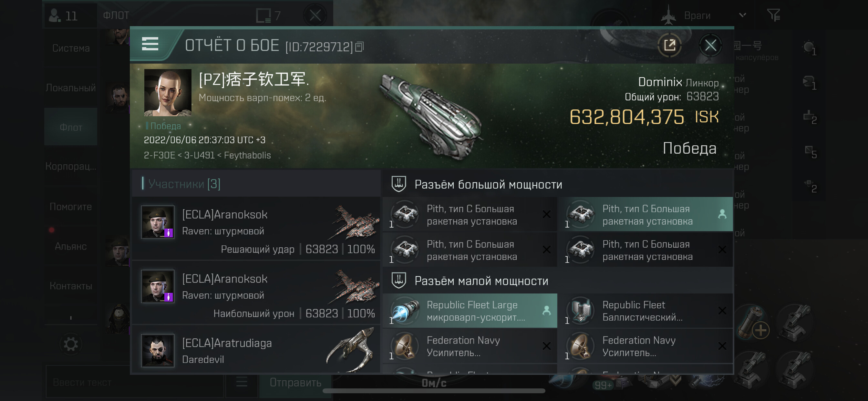Select the highlighted Pith missile launcher entry
Viewport: 868px width, 401px height.
click(x=645, y=215)
